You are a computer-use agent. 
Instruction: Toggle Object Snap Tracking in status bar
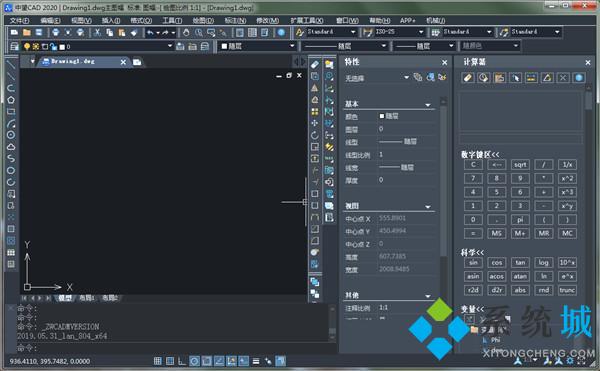tap(219, 361)
